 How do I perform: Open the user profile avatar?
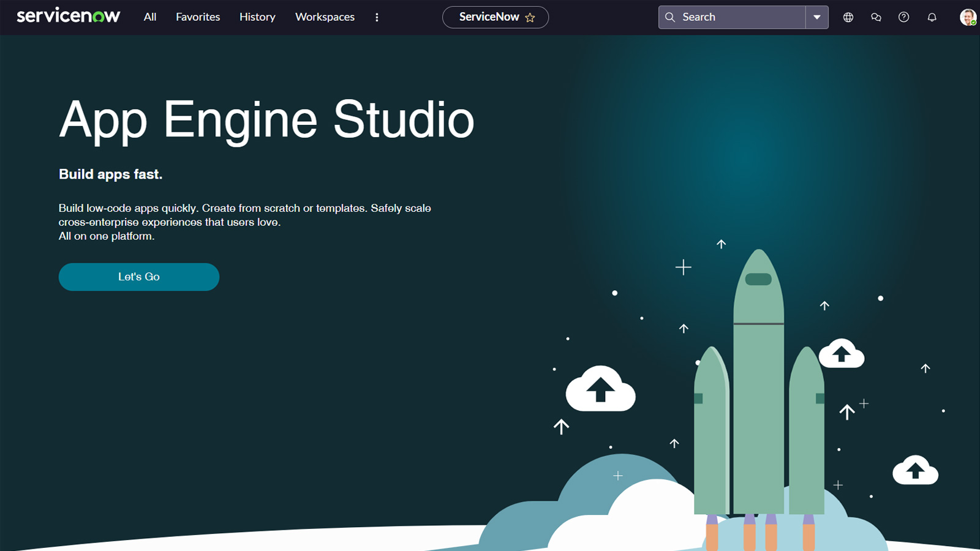[968, 17]
